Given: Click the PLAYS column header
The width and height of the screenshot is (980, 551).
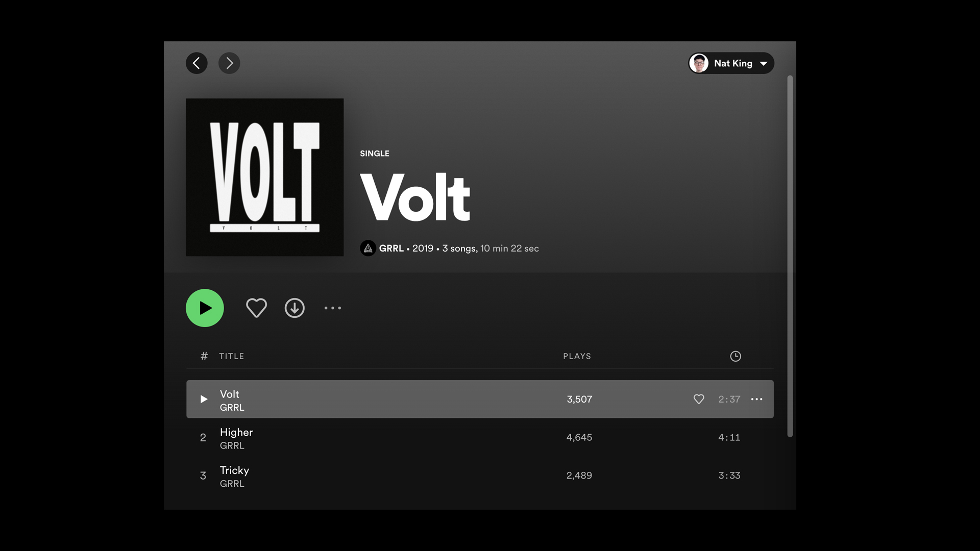Looking at the screenshot, I should pos(577,356).
